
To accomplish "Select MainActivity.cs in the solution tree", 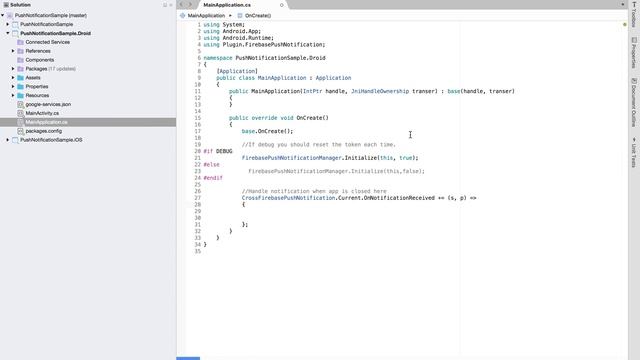I will pyautogui.click(x=42, y=113).
